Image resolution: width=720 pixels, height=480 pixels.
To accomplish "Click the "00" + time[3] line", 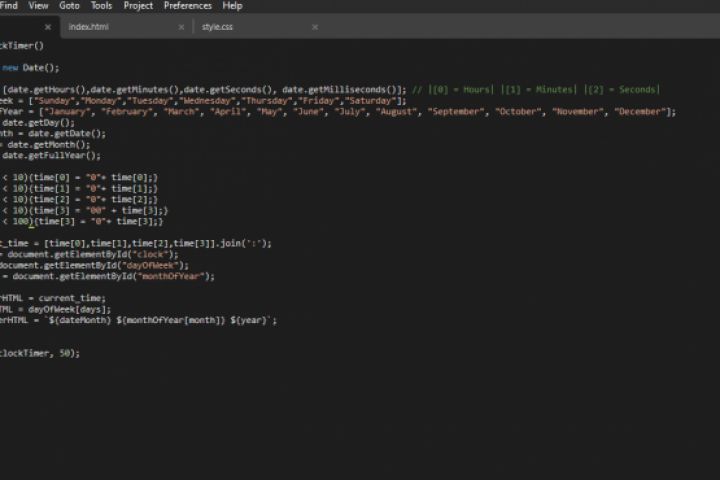I will 84,211.
